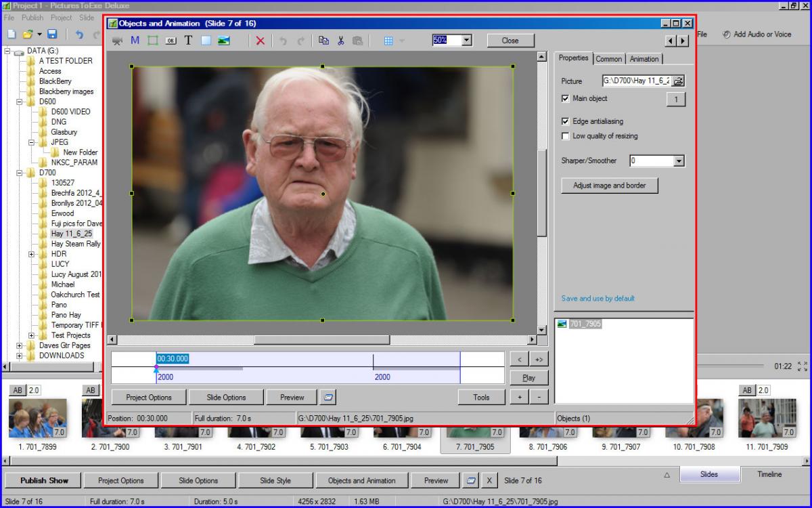Open the 50% zoom dropdown
Image resolution: width=812 pixels, height=508 pixels.
(466, 41)
